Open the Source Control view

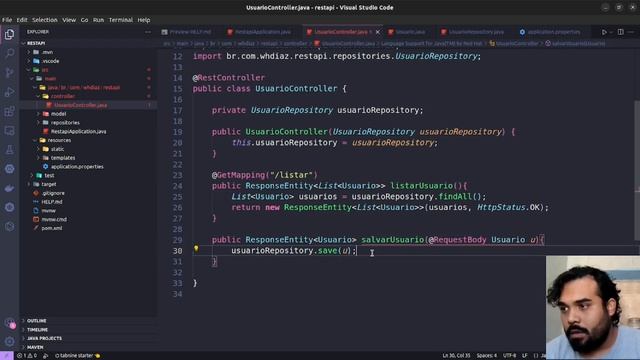tap(9, 73)
